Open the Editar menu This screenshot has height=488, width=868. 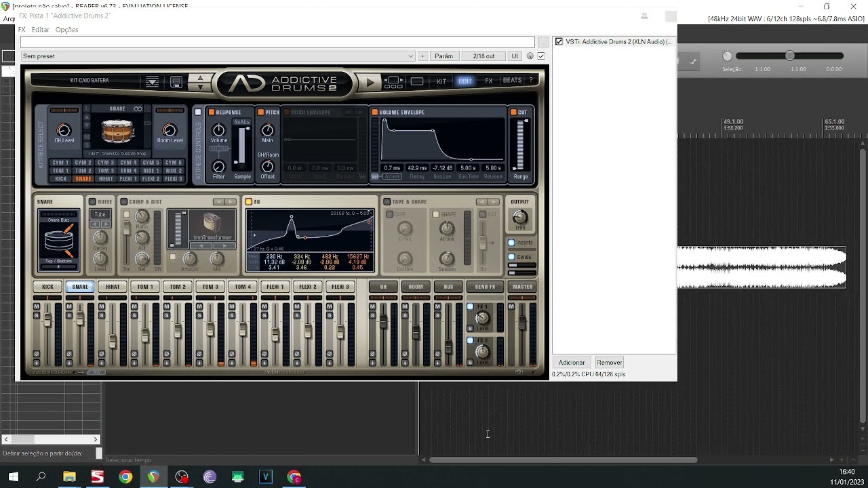pyautogui.click(x=41, y=30)
